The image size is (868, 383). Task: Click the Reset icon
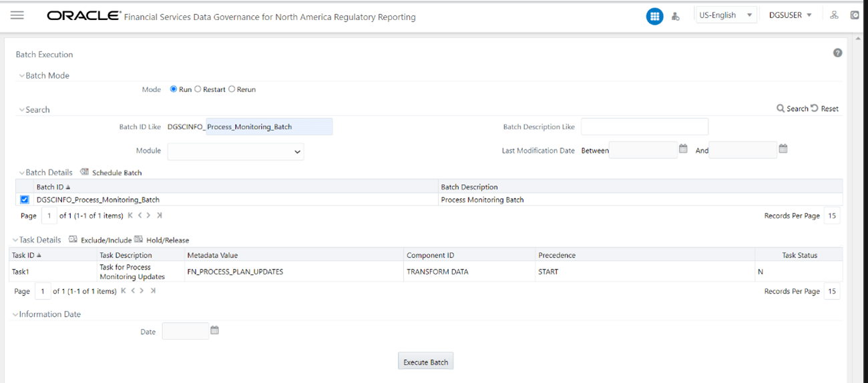(x=815, y=108)
